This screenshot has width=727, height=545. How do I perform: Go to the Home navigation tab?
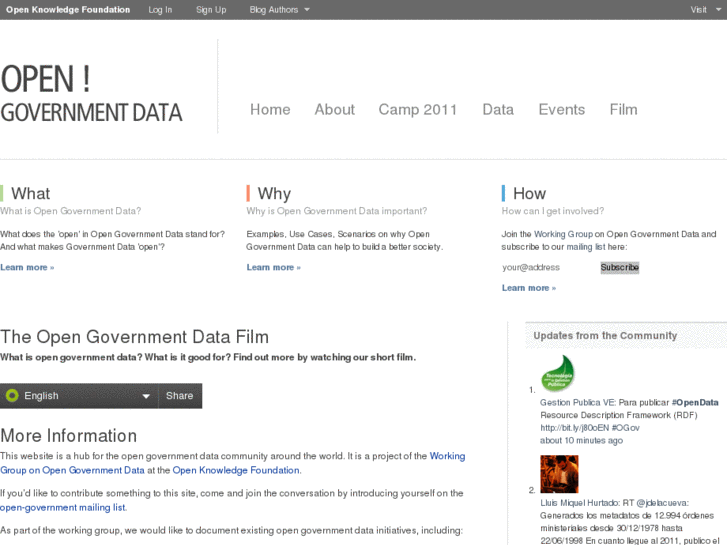270,110
